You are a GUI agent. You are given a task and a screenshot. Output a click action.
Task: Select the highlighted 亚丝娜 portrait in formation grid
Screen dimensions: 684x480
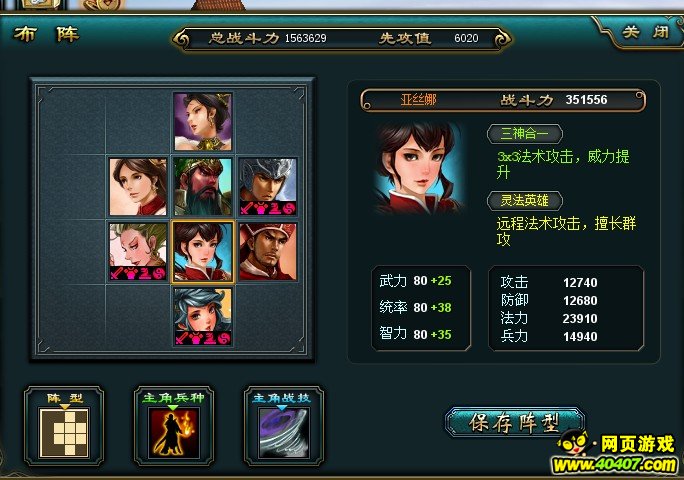click(x=203, y=252)
